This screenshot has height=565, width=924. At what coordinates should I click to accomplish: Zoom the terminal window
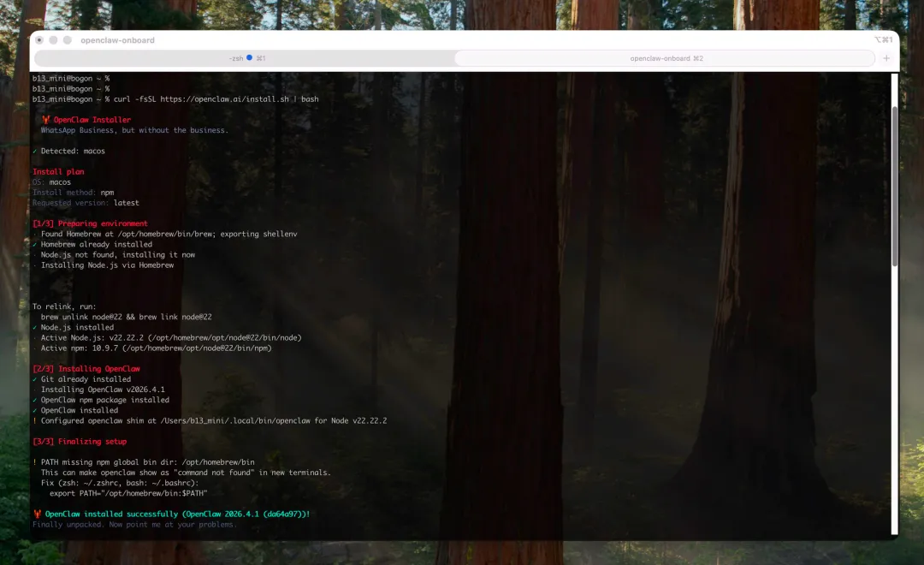pos(68,40)
